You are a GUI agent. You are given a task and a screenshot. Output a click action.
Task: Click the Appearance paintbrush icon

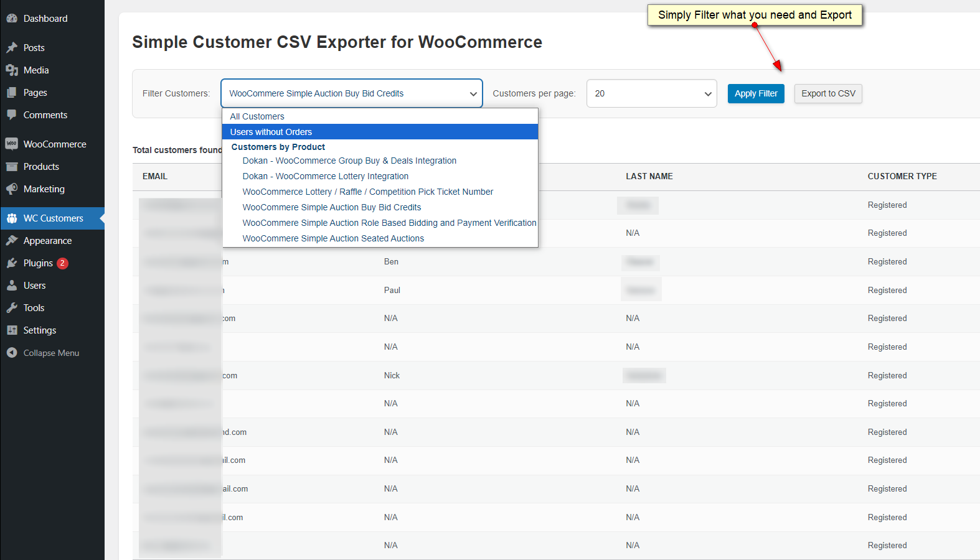click(12, 241)
